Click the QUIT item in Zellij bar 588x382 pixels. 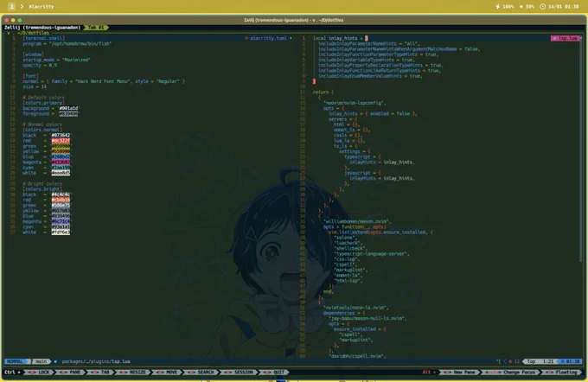(x=274, y=372)
